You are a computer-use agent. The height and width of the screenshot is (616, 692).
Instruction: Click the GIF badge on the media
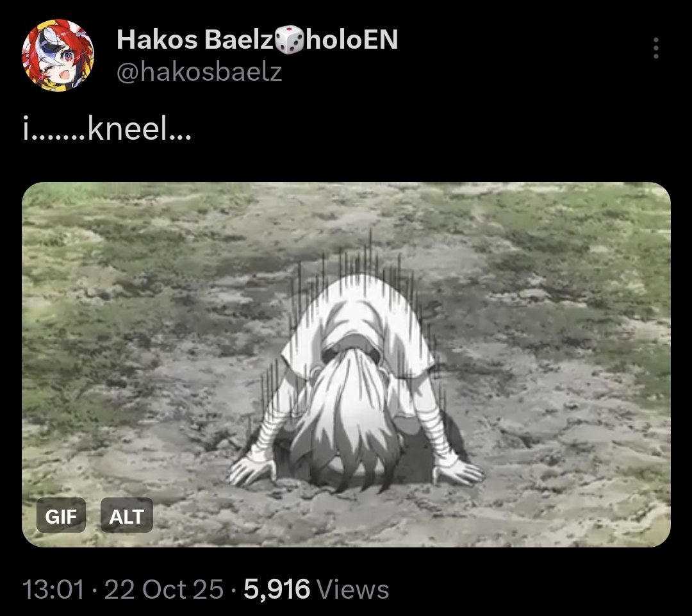pos(61,515)
